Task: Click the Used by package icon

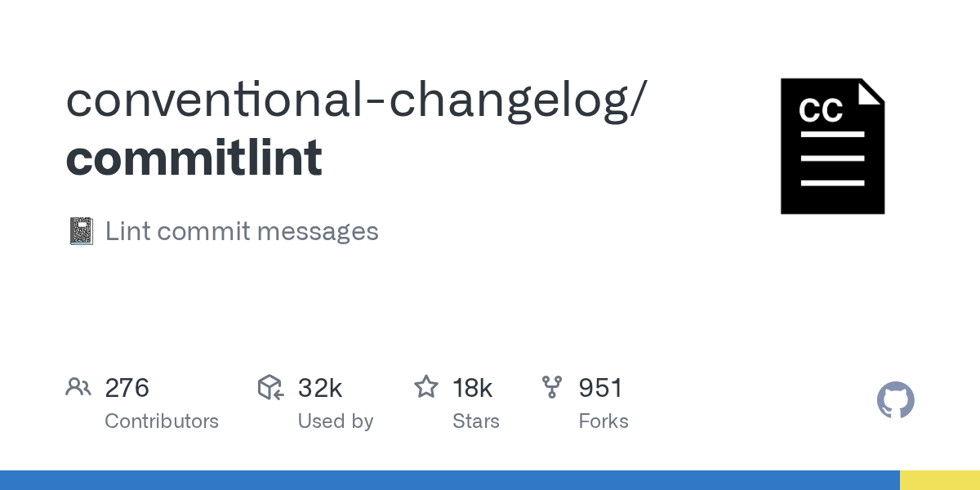Action: click(270, 387)
